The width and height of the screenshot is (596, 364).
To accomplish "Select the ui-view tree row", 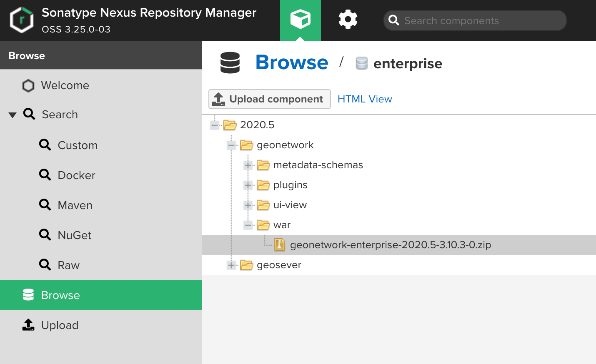I will (x=399, y=205).
